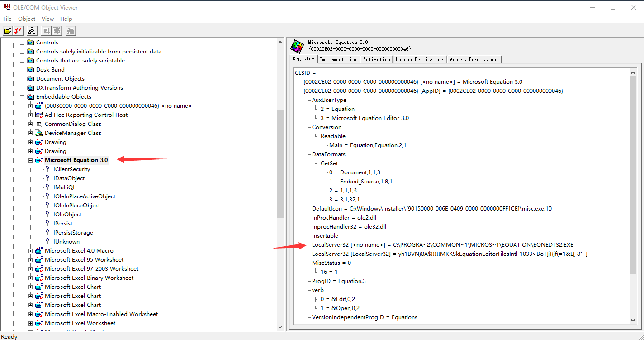Click folder icon of Controls that are safely scriptable
644x340 pixels.
click(30, 61)
